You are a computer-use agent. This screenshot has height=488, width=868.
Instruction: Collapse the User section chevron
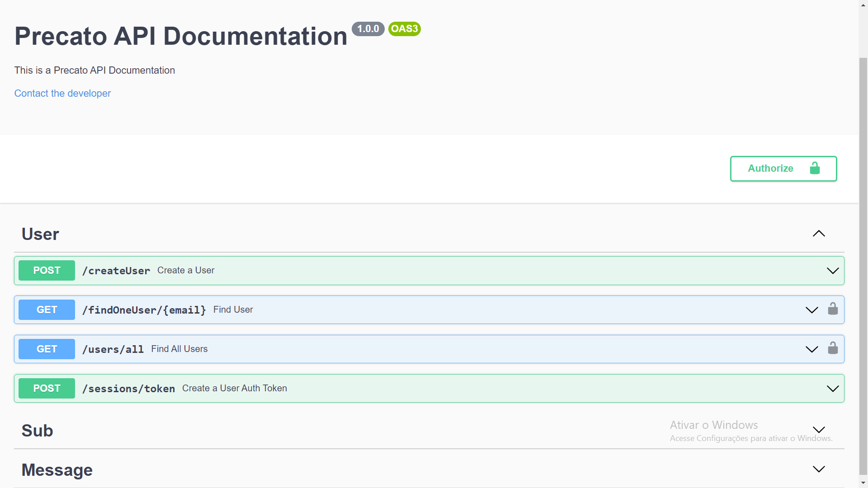(819, 234)
